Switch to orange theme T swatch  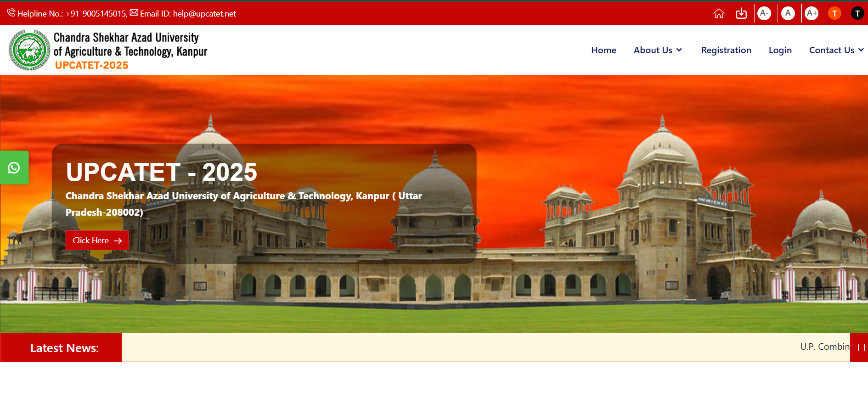tap(835, 13)
